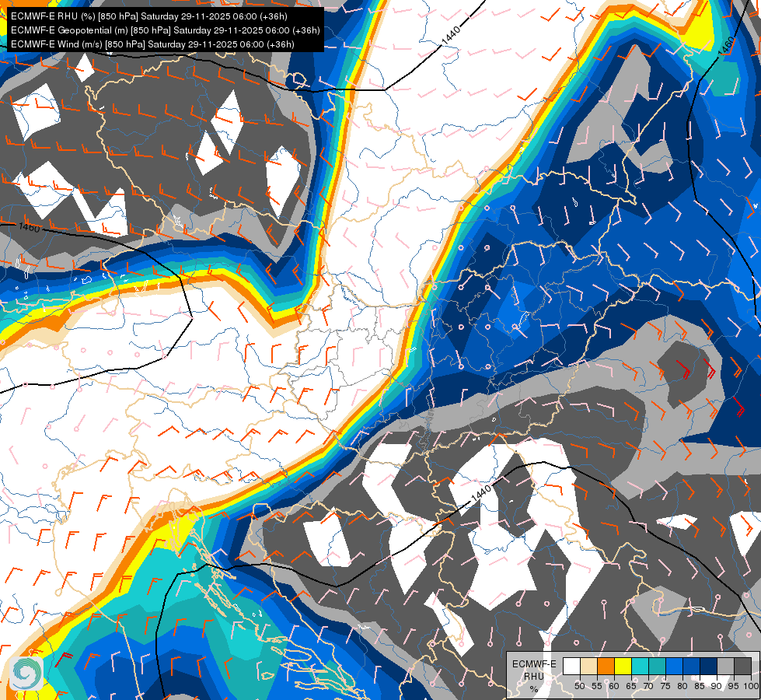The width and height of the screenshot is (761, 700).
Task: Click the legend value 60
Action: point(614,686)
